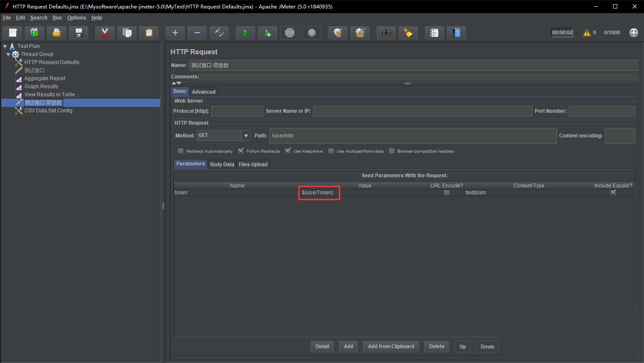Click the binoculars Search icon
Image resolution: width=644 pixels, height=363 pixels.
tap(386, 33)
